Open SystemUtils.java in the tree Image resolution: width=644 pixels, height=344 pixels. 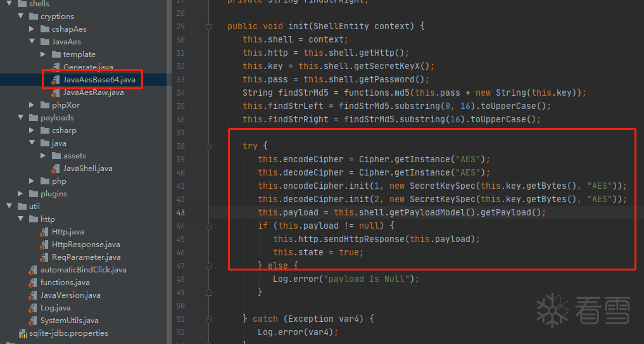70,321
